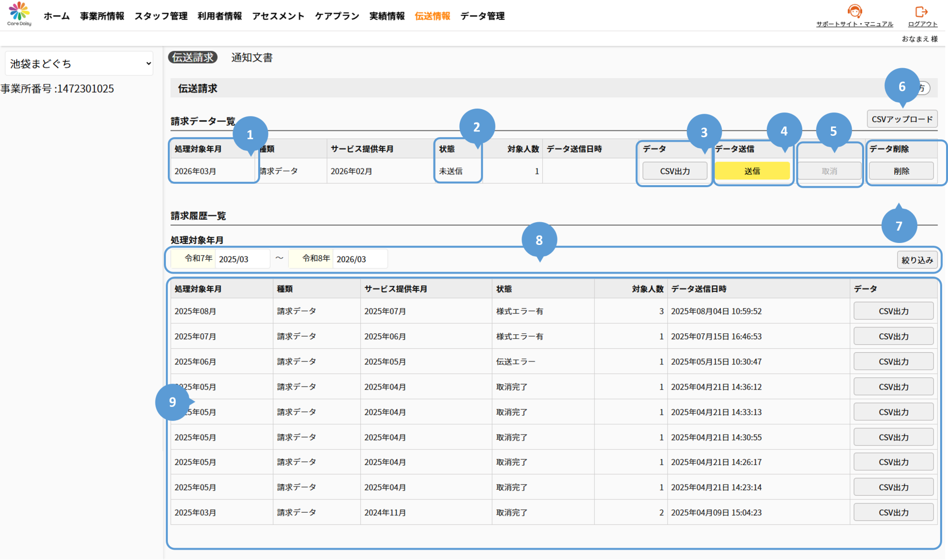Edit the start date field 2025/03

click(242, 259)
